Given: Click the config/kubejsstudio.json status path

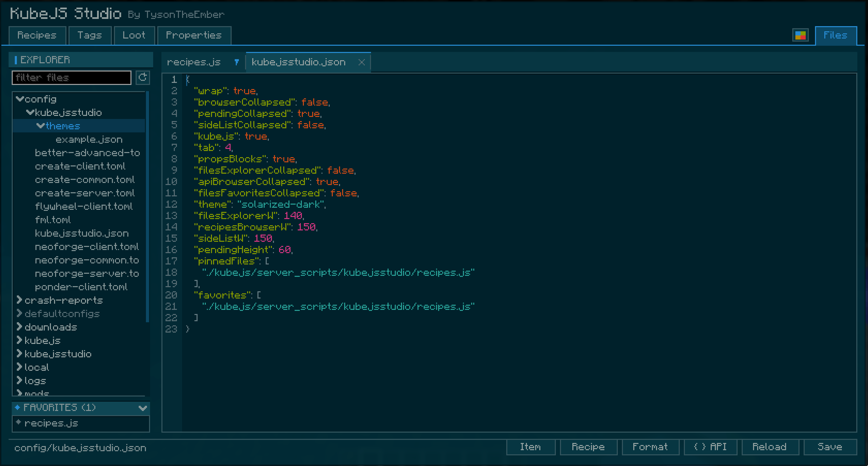Looking at the screenshot, I should point(80,448).
